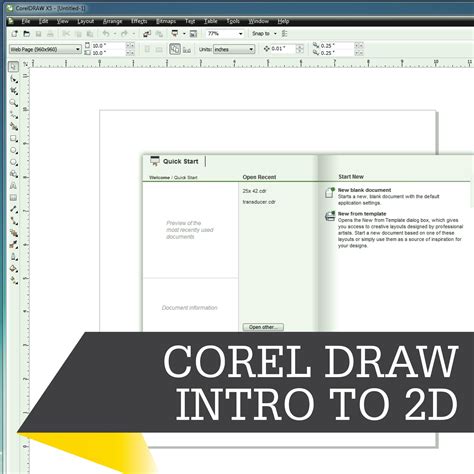Open the File menu
The image size is (474, 474).
tap(26, 21)
